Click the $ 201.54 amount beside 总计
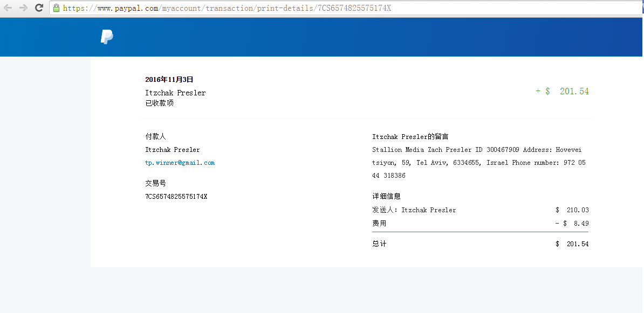The width and height of the screenshot is (644, 313). click(572, 244)
